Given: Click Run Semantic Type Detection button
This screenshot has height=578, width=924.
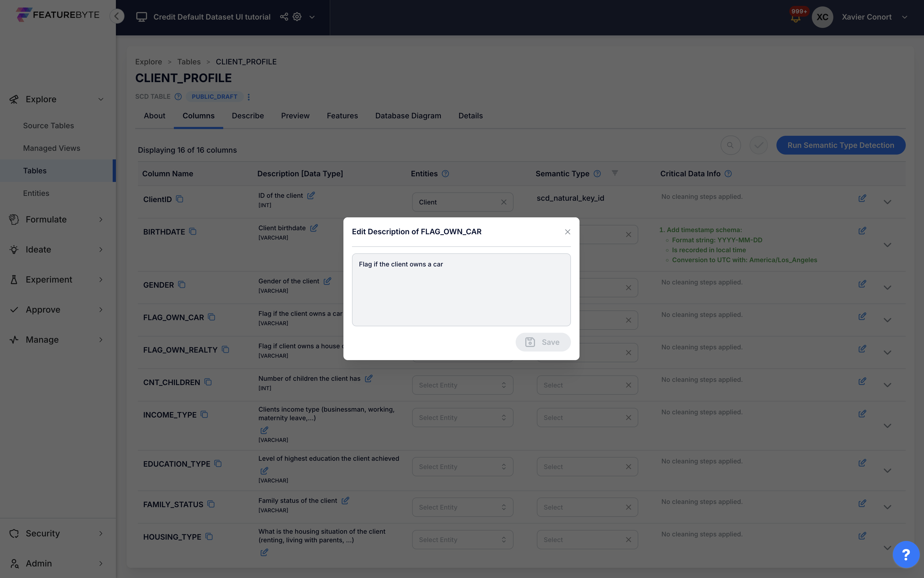Looking at the screenshot, I should coord(840,145).
